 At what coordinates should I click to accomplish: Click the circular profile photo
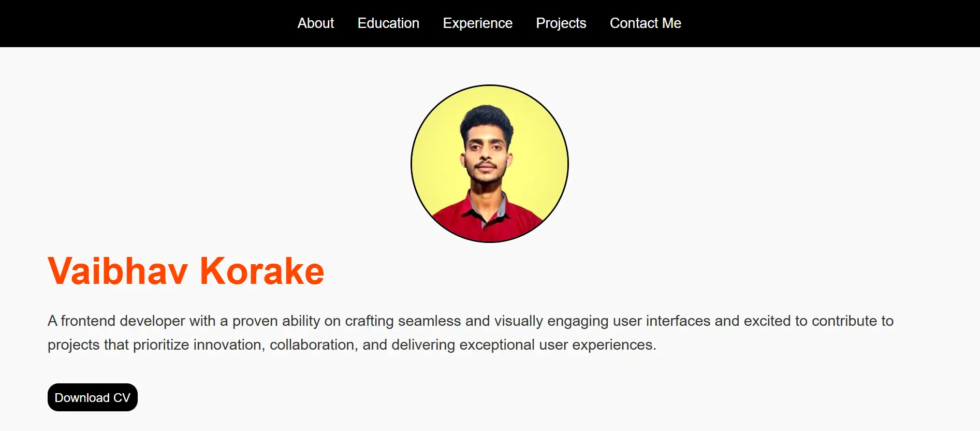pos(489,163)
